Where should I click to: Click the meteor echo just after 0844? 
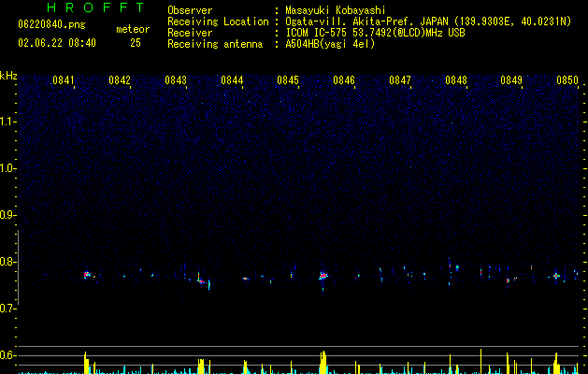pos(246,279)
